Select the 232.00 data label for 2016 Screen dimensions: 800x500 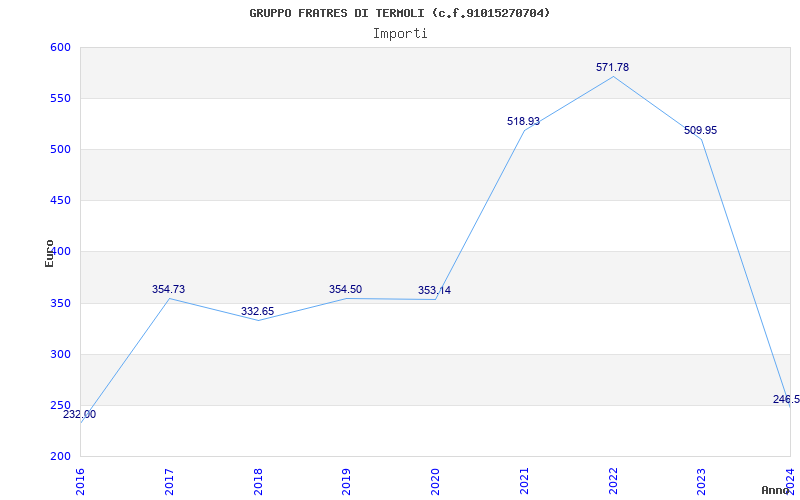click(79, 414)
